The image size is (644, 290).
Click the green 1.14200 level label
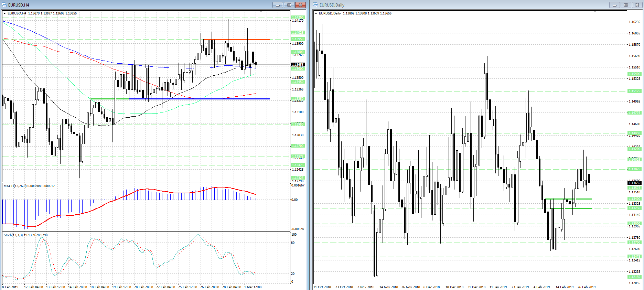[298, 17]
